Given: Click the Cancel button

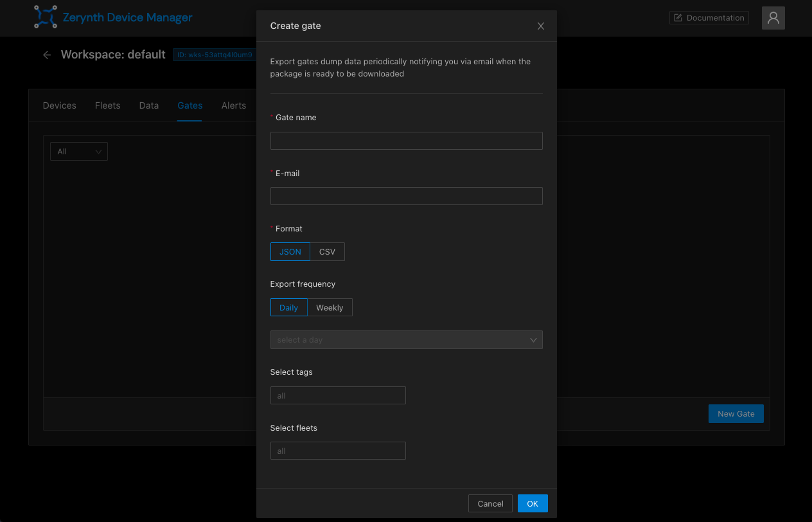Looking at the screenshot, I should tap(491, 503).
